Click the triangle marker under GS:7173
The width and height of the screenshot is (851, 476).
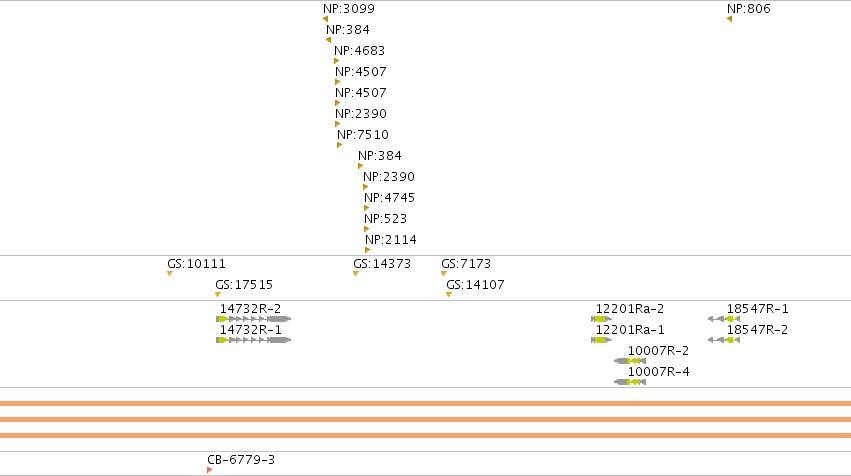tap(444, 274)
